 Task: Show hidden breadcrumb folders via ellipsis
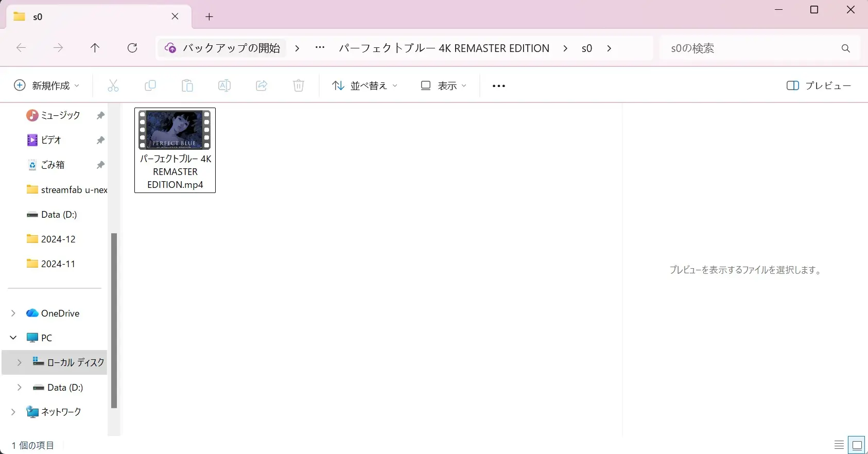tap(320, 48)
